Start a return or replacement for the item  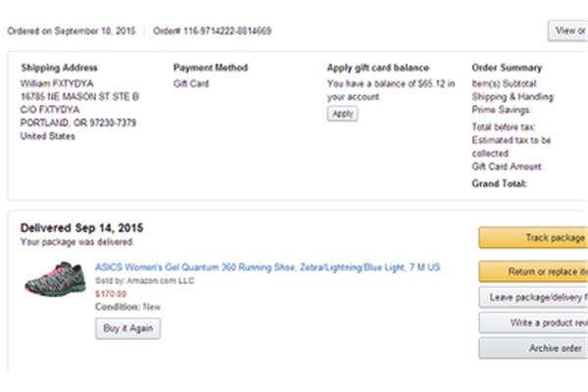(533, 271)
